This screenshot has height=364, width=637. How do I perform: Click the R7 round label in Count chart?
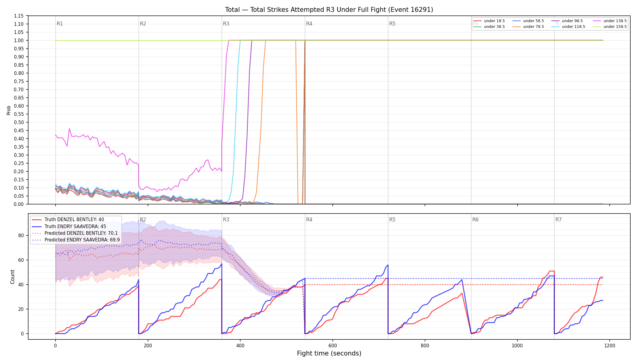coord(558,220)
